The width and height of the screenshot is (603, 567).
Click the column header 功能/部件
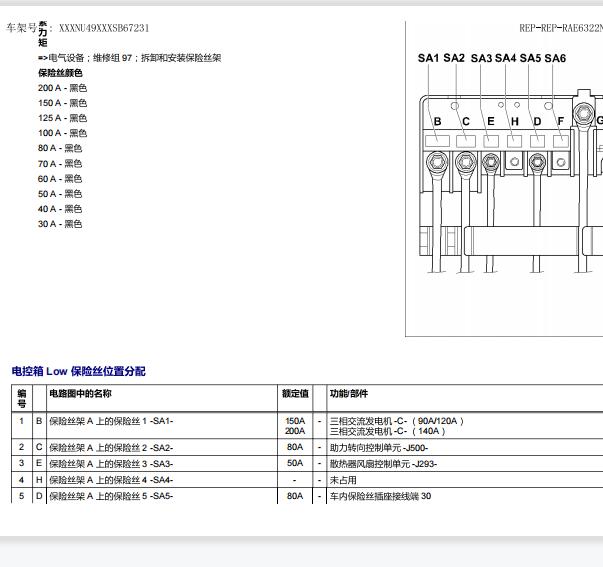click(349, 393)
